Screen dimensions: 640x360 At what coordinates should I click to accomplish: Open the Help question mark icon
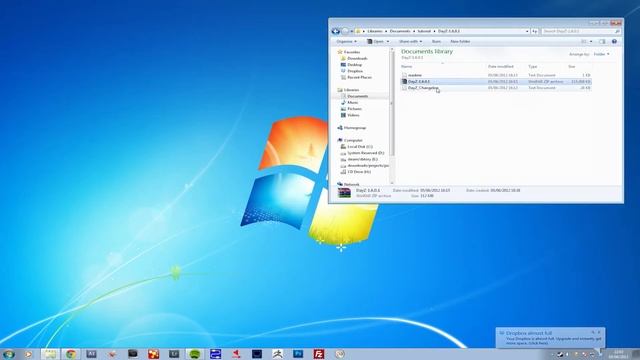pos(614,42)
